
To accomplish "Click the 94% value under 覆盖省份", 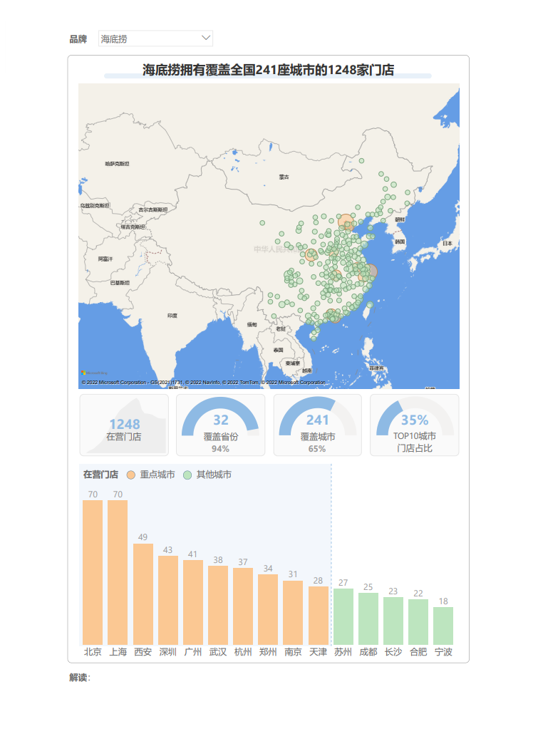I will pos(220,449).
